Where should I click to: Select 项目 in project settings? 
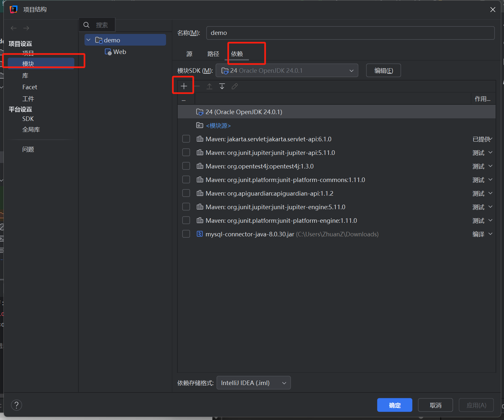[x=28, y=53]
